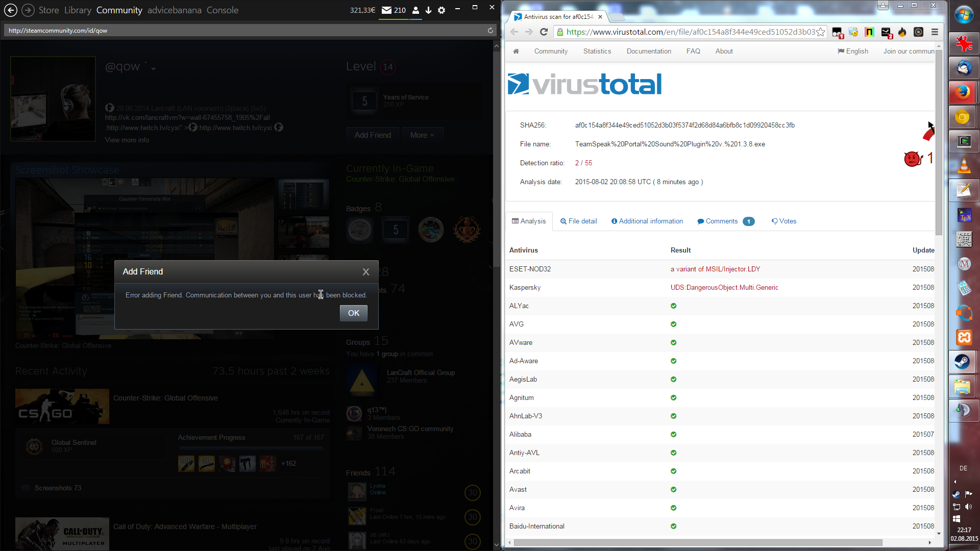The width and height of the screenshot is (980, 551).
Task: Open Firefox from the taskbar
Action: tap(963, 92)
